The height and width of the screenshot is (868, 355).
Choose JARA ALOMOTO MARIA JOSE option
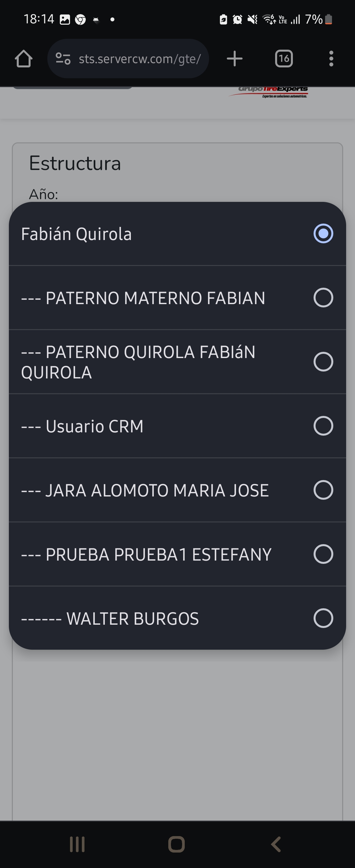click(145, 490)
